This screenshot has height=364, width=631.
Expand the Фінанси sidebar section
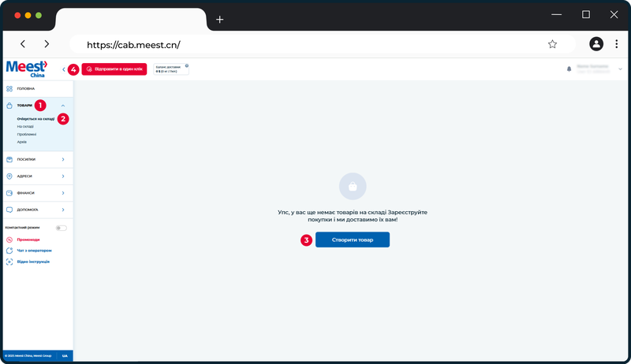(x=38, y=193)
